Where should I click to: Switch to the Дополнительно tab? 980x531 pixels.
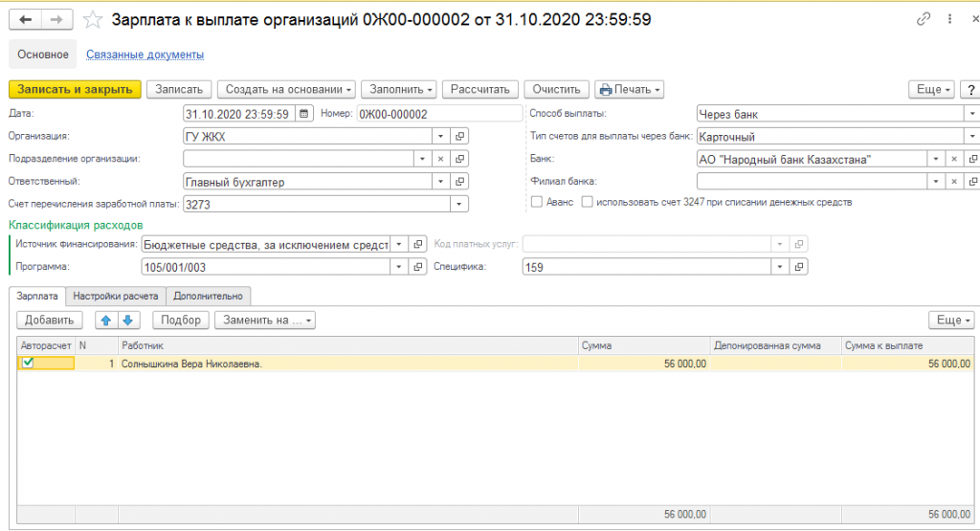pos(208,296)
